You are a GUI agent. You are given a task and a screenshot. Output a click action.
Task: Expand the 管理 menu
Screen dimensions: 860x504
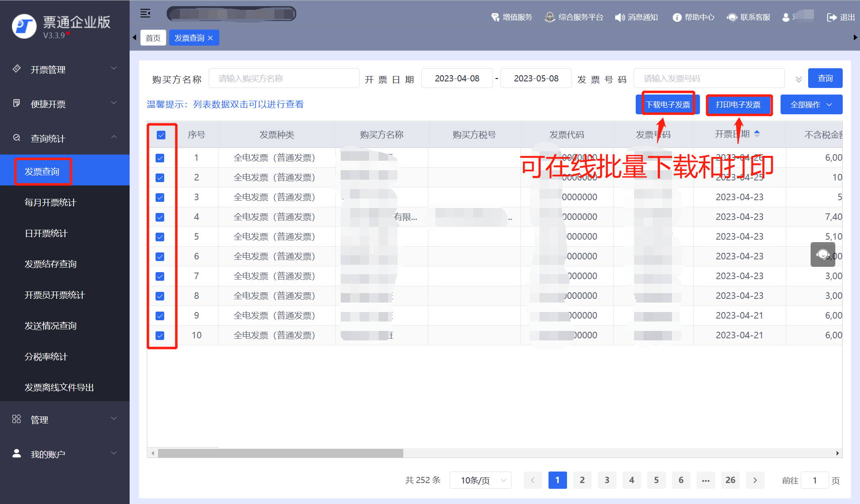(x=65, y=419)
